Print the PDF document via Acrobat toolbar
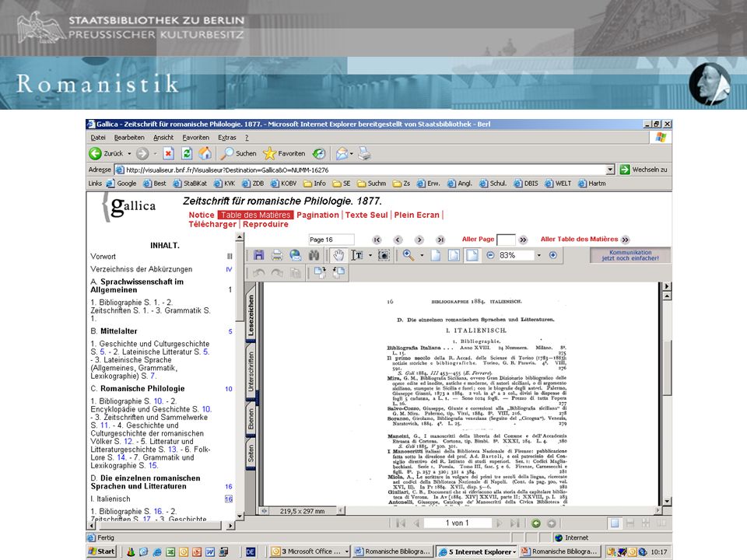Viewport: 747px width, 560px height. tap(277, 255)
